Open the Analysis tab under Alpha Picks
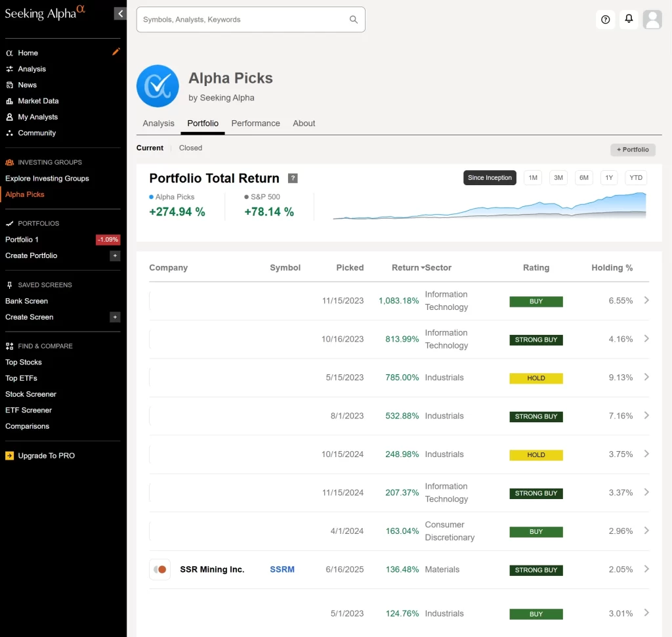672x637 pixels. pyautogui.click(x=159, y=123)
